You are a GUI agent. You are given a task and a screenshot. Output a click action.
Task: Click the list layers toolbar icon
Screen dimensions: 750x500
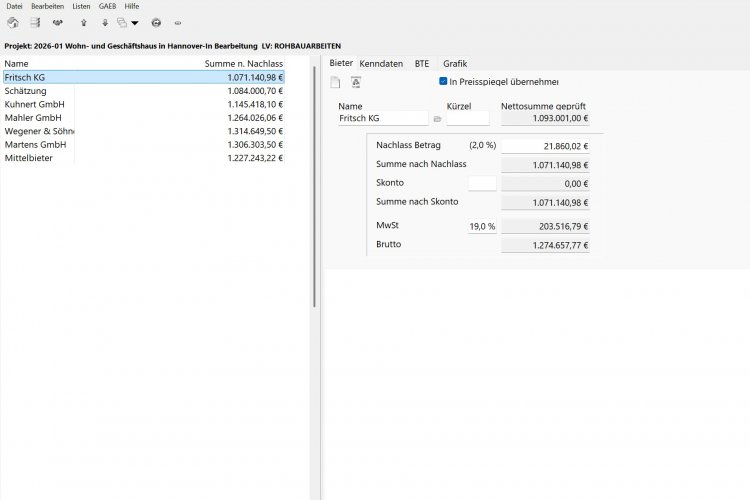tap(35, 22)
